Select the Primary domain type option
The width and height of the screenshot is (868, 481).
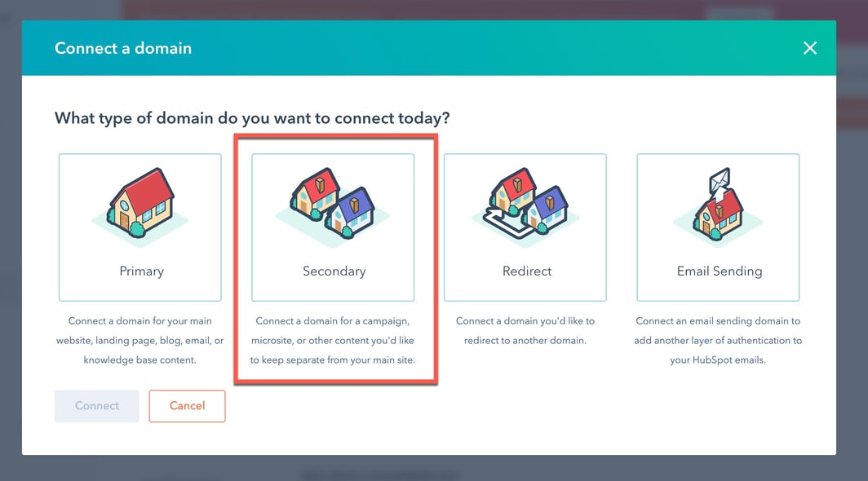(x=139, y=227)
